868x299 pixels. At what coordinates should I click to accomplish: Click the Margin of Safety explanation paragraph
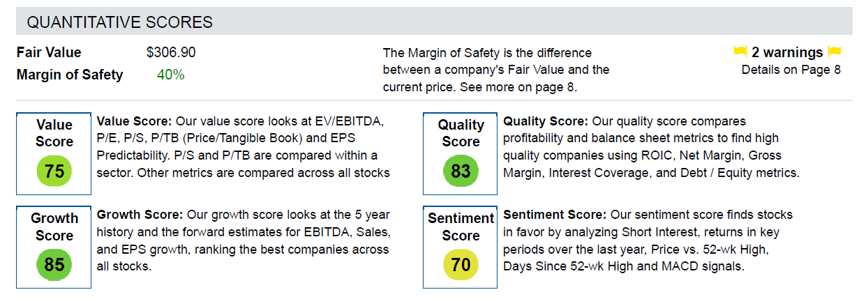click(496, 70)
